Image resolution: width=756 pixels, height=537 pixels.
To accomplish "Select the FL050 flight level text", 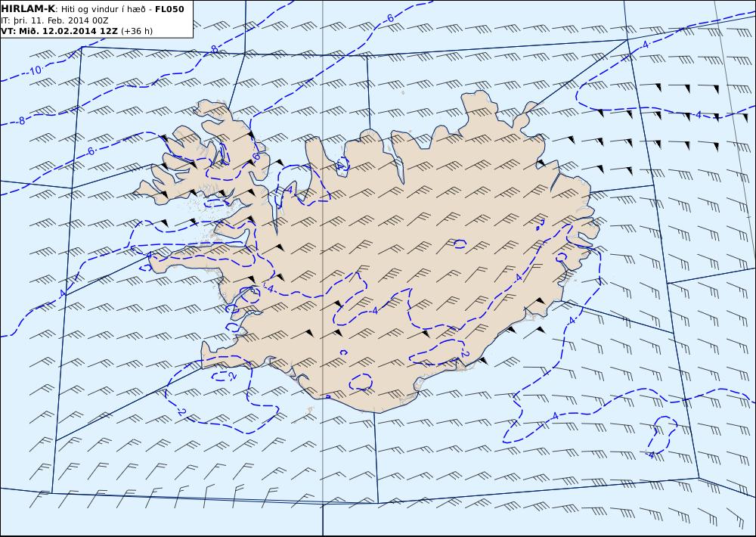I will point(169,9).
